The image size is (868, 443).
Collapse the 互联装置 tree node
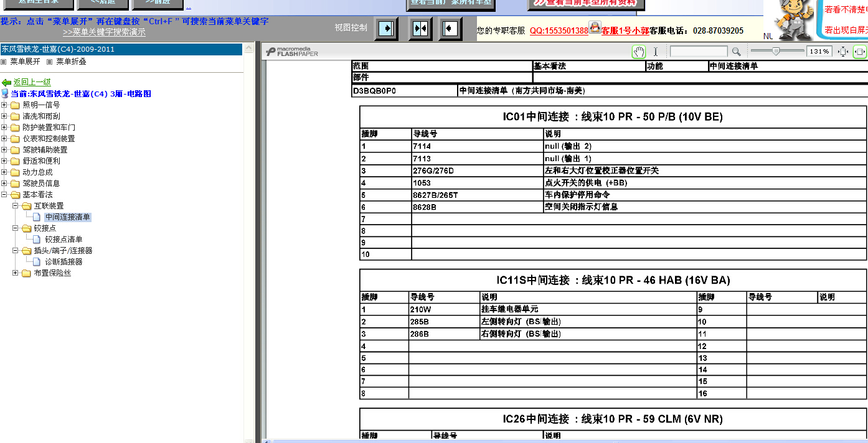pyautogui.click(x=16, y=206)
